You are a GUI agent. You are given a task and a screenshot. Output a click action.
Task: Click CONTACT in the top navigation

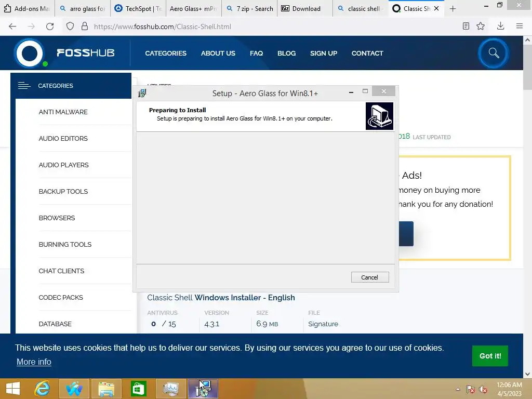pyautogui.click(x=367, y=54)
